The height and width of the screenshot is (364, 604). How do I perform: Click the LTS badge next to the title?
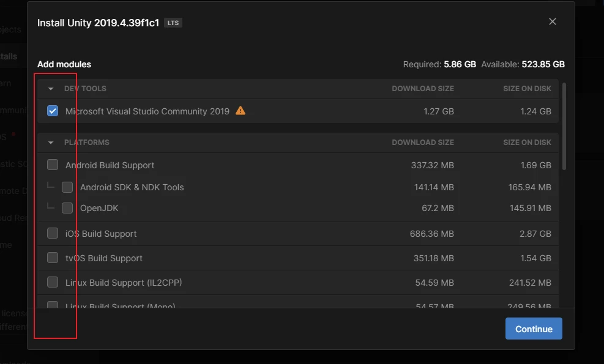coord(173,23)
